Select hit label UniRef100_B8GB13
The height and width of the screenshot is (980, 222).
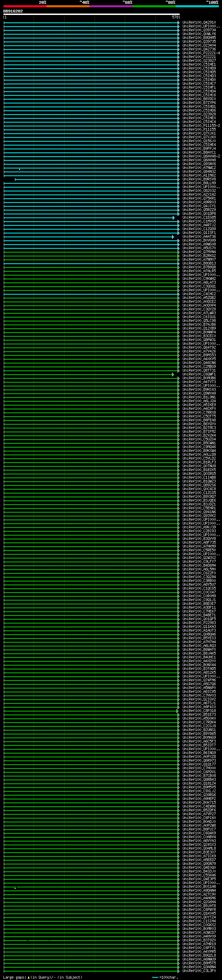tap(199, 263)
